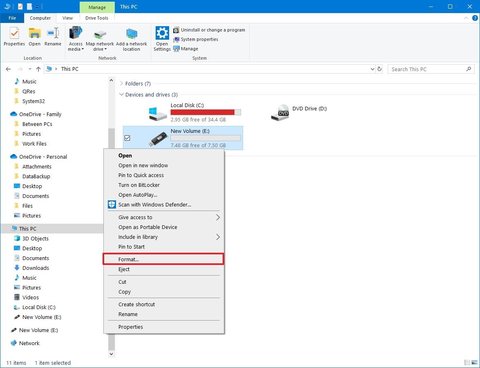Viewport: 480px width, 368px height.
Task: Choose Eject from context menu
Action: [x=164, y=269]
